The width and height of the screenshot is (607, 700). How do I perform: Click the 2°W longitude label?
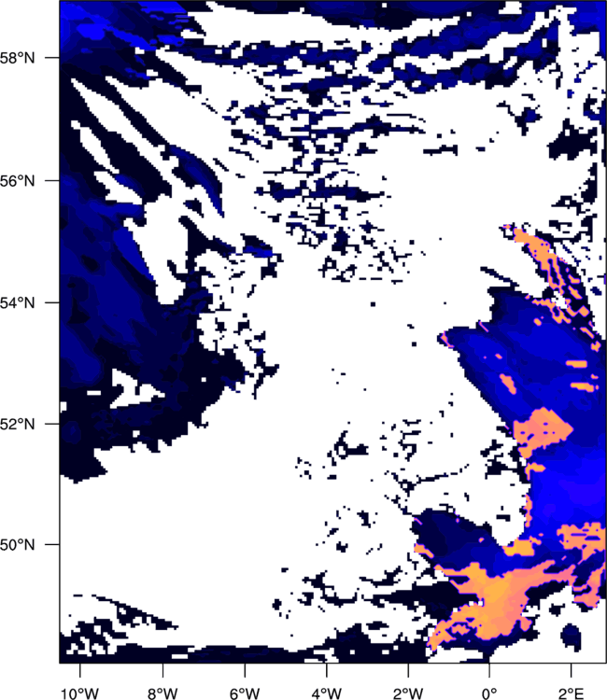pyautogui.click(x=408, y=693)
